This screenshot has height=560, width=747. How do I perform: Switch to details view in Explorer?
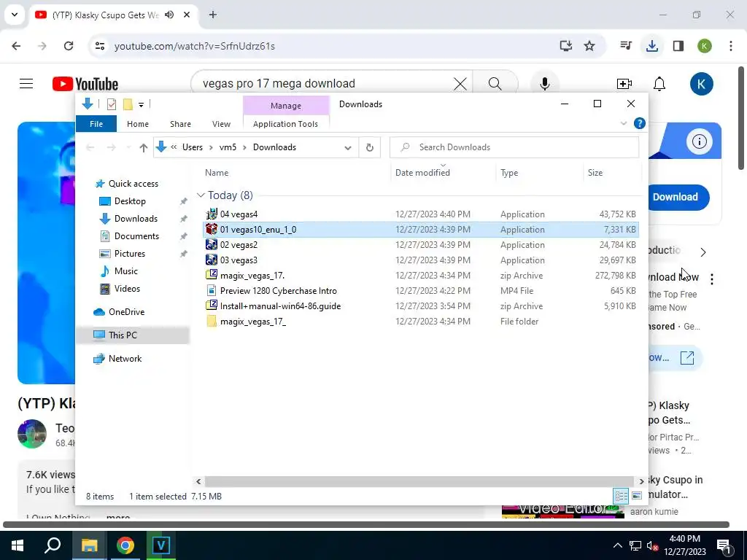click(621, 496)
